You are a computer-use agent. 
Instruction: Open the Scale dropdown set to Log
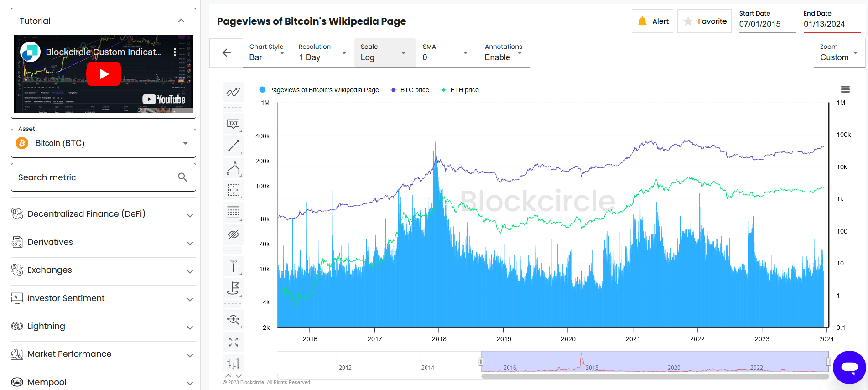pyautogui.click(x=385, y=53)
